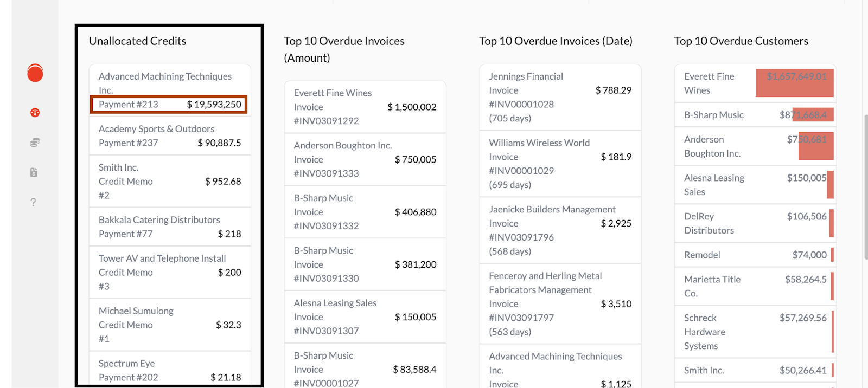Open B-Sharp Music invoice #INV00001027
The width and height of the screenshot is (868, 388).
(365, 366)
